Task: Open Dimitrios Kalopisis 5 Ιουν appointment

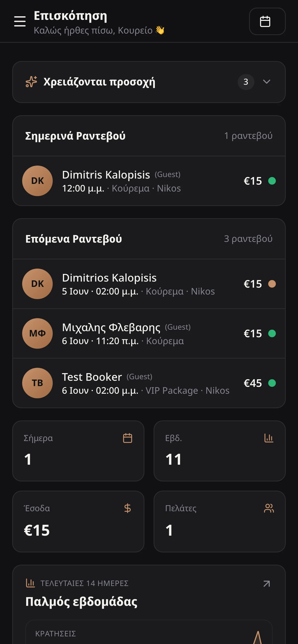Action: tap(149, 284)
